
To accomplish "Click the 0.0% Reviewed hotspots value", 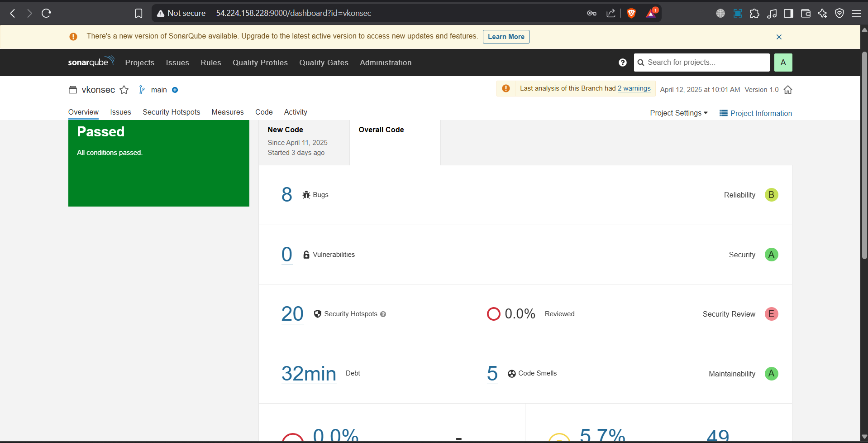I will tap(520, 314).
